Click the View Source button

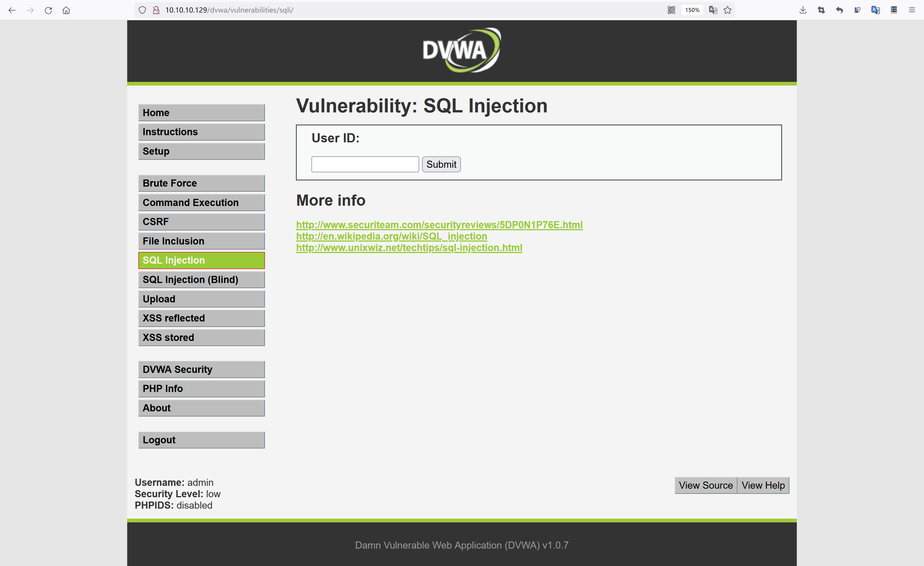[705, 485]
